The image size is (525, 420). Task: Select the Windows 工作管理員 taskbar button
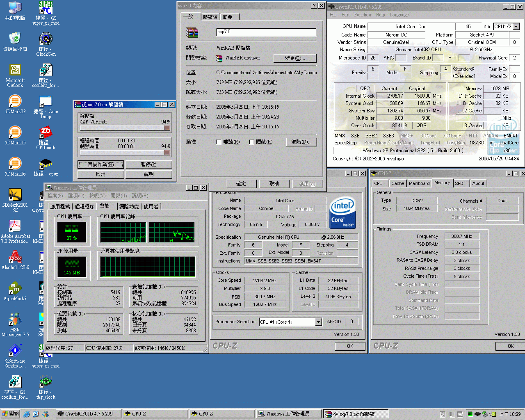pyautogui.click(x=289, y=413)
